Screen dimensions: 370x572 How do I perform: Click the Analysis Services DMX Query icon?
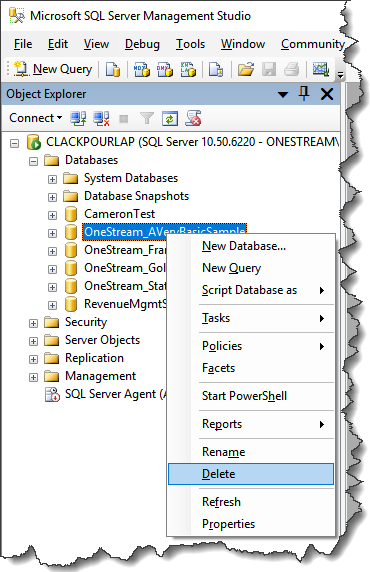point(165,69)
